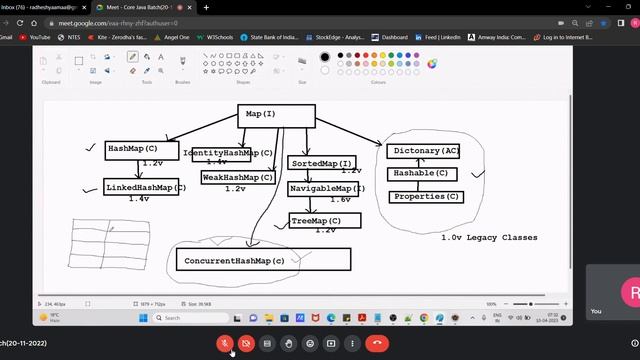Choose the Brushes tool in Paint
The height and width of the screenshot is (360, 640).
[182, 61]
